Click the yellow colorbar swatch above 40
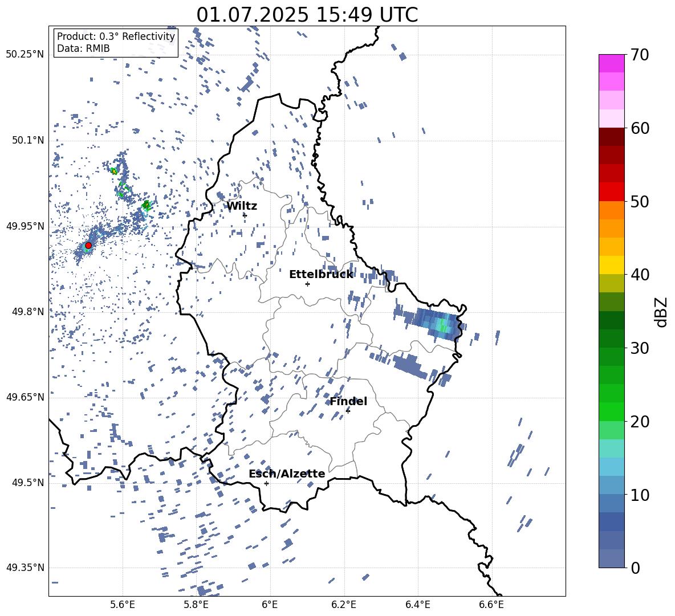This screenshot has height=616, width=675. tap(611, 265)
